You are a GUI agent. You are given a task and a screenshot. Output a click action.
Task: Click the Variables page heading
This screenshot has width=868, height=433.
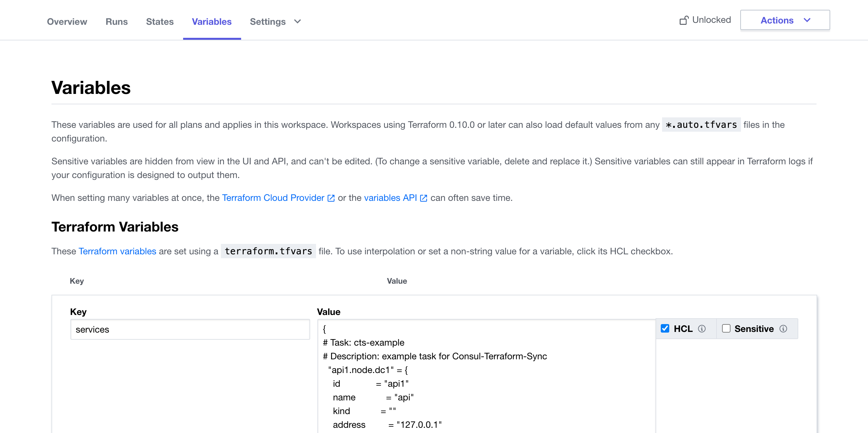(x=91, y=88)
